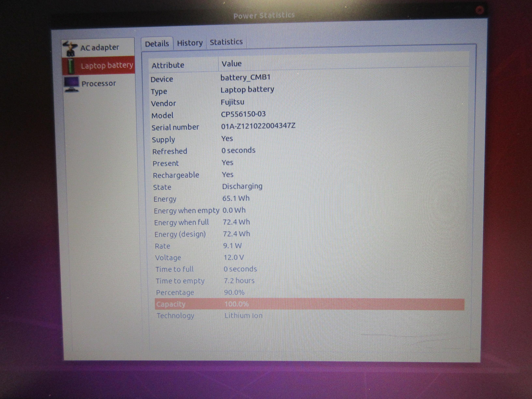Switch to the Details tab
Image resolution: width=532 pixels, height=399 pixels.
point(157,44)
